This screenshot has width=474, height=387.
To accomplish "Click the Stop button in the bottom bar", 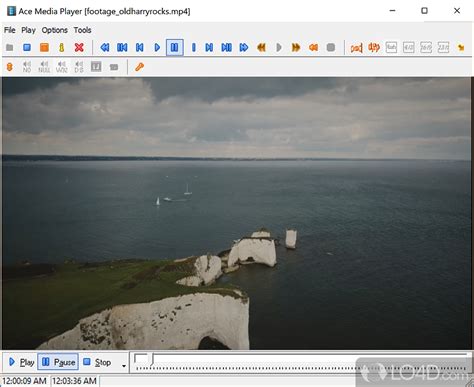I will coord(97,362).
